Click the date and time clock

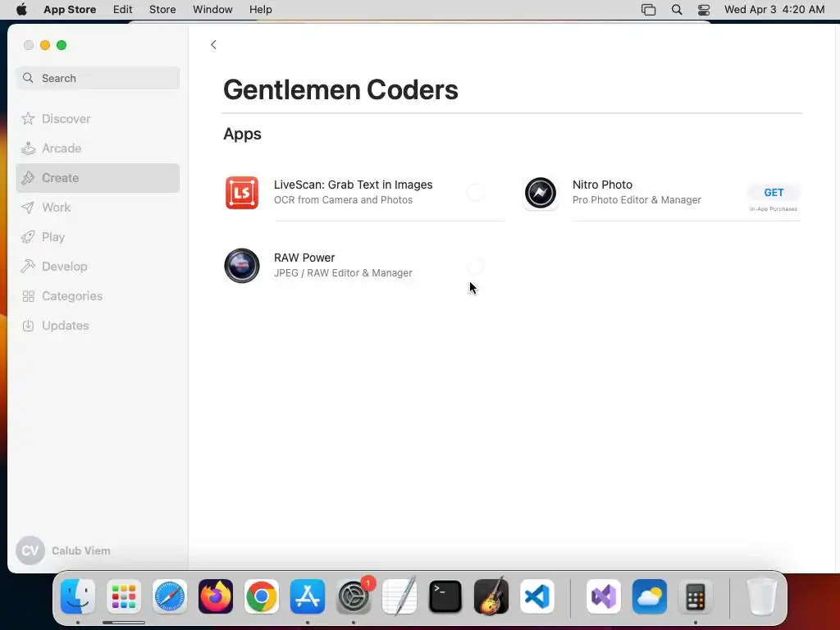pos(774,10)
